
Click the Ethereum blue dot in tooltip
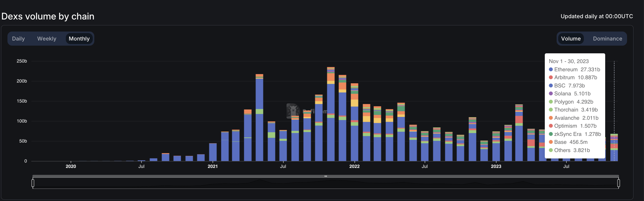click(551, 69)
